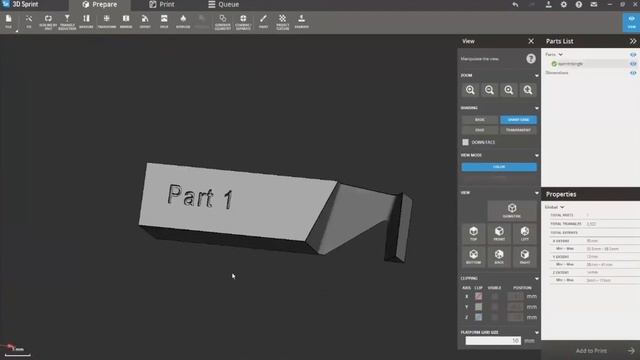640x360 pixels.
Task: Open the Extrude tool
Action: pyautogui.click(x=183, y=22)
